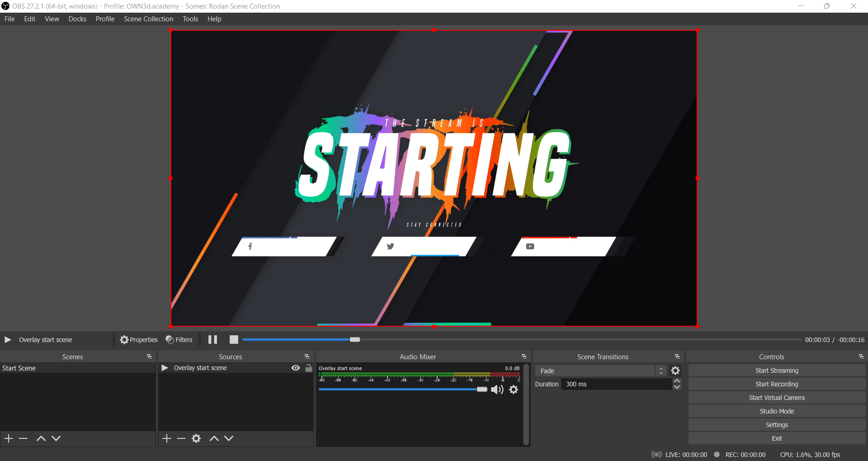Click Start Streaming button
This screenshot has width=868, height=461.
click(x=776, y=371)
